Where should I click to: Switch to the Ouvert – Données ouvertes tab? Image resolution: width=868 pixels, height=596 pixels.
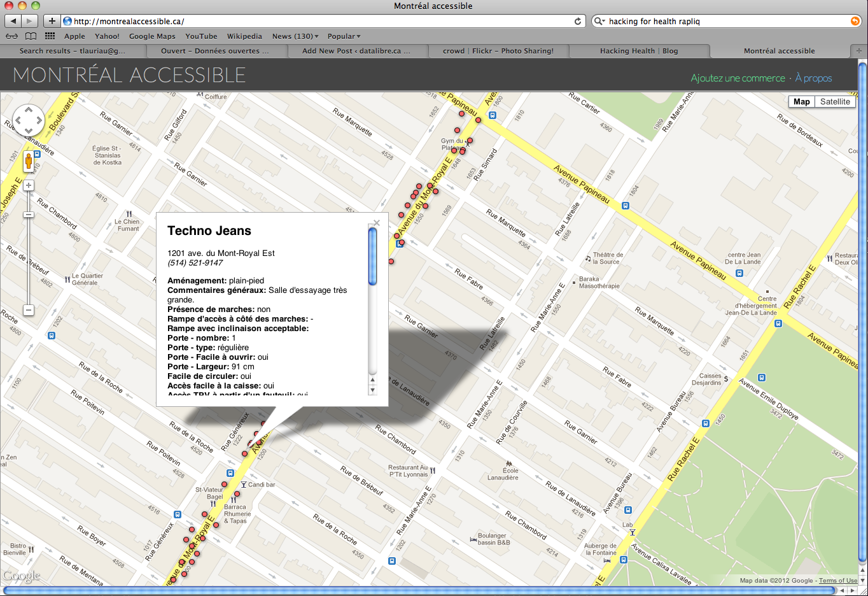(x=215, y=51)
